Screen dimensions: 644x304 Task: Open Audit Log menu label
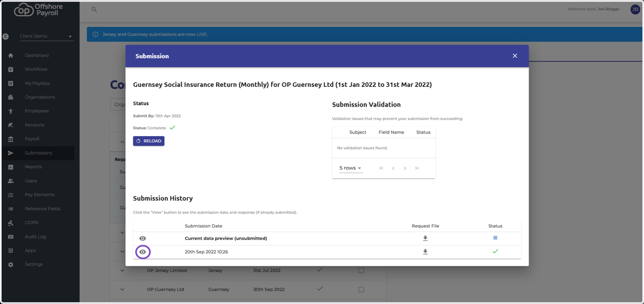(x=35, y=236)
